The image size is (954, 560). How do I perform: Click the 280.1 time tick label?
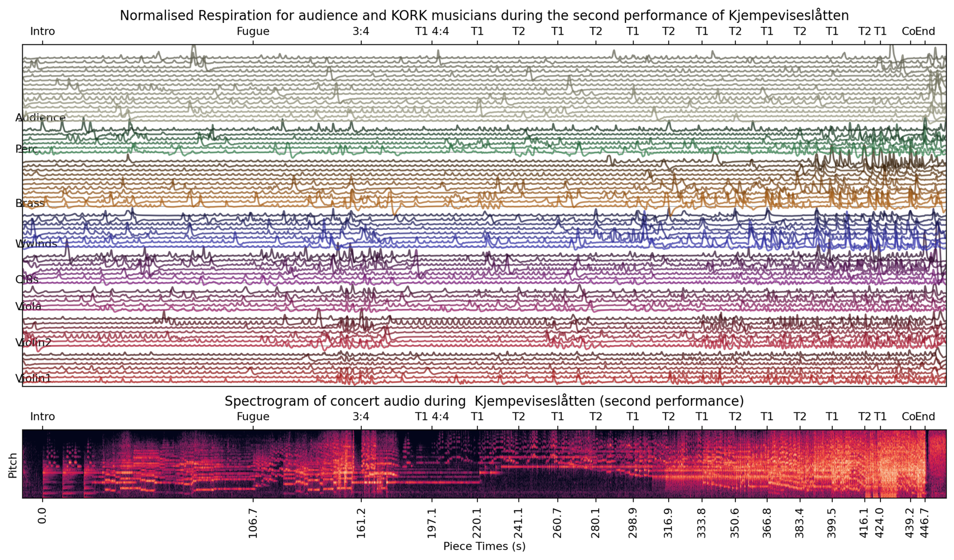tap(596, 523)
